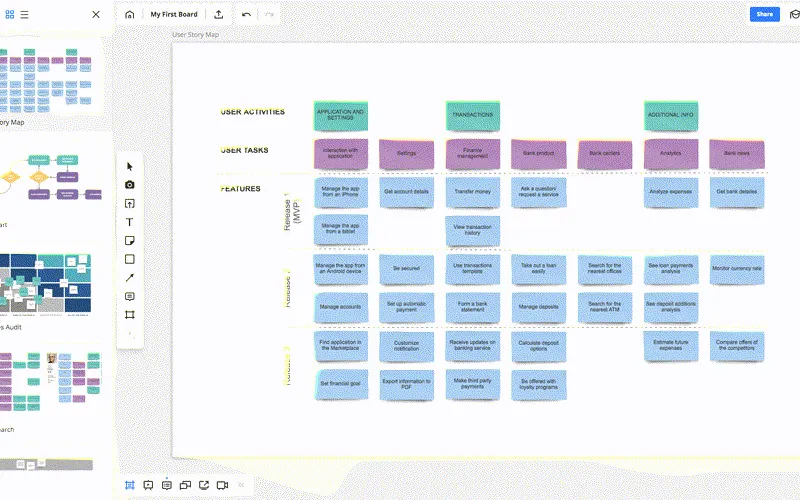Viewport: 800px width, 500px height.
Task: Select the Bank product purple note
Action: 539,154
